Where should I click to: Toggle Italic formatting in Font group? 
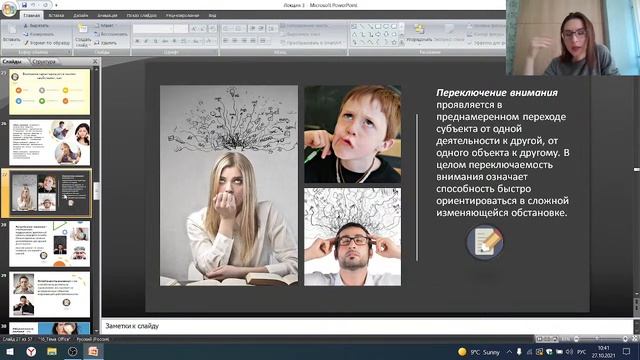coord(147,41)
